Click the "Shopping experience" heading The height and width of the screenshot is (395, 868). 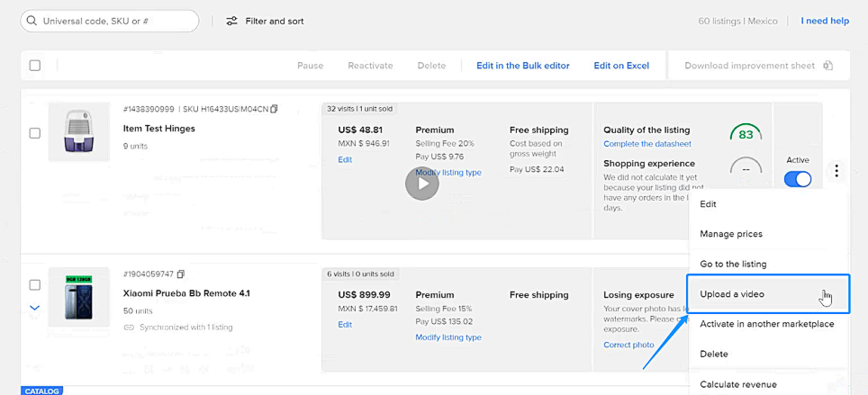coord(649,163)
